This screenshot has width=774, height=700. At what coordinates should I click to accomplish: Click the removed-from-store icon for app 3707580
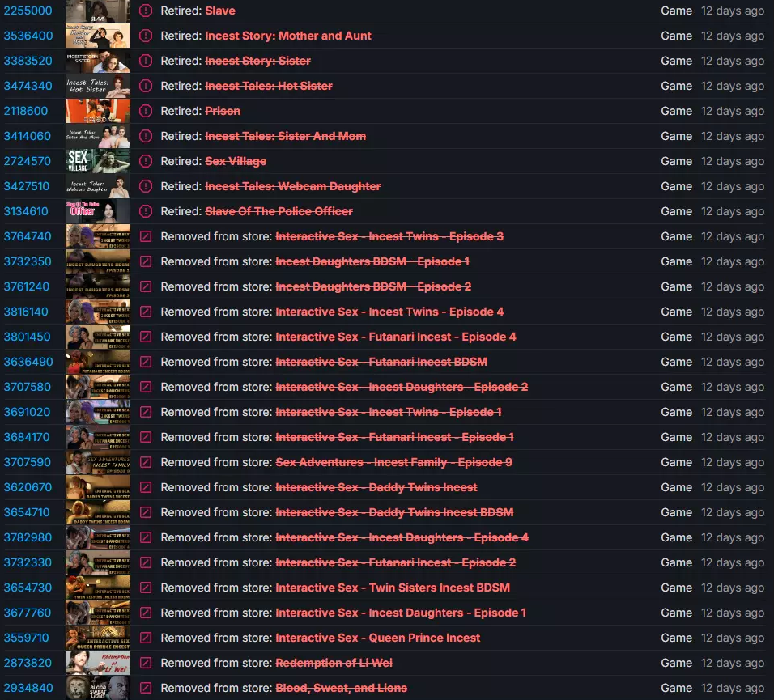click(x=146, y=388)
